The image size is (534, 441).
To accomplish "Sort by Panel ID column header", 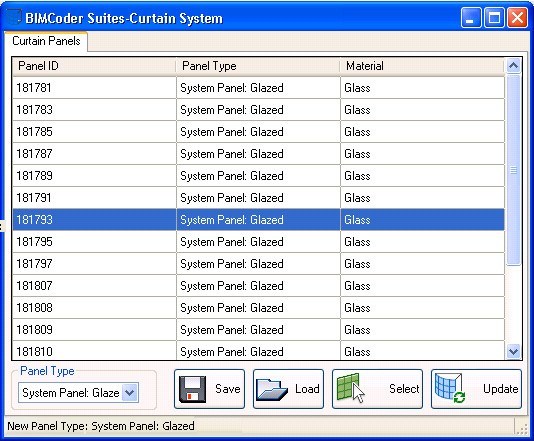I will (94, 66).
